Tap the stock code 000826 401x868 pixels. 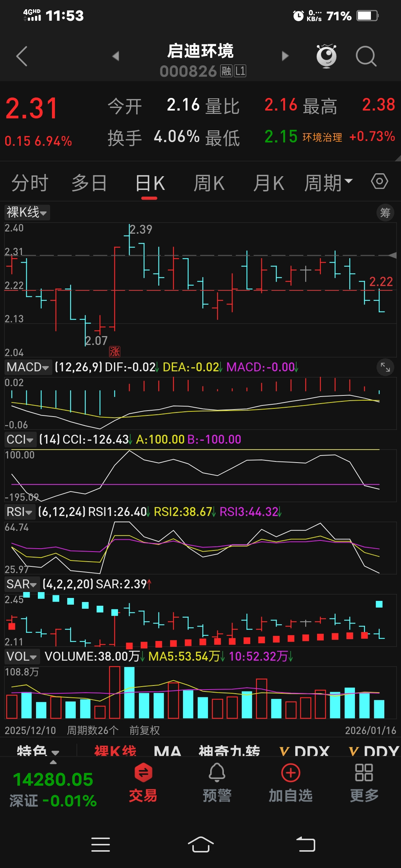click(x=188, y=71)
